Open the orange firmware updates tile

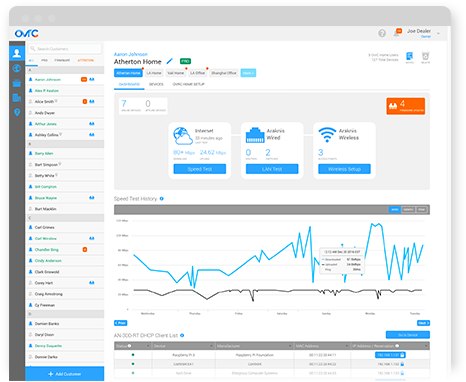point(406,106)
